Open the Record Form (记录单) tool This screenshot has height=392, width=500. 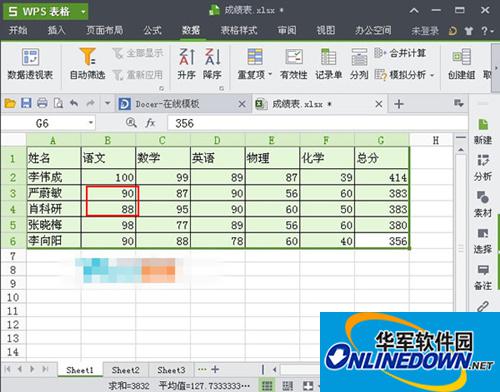(x=329, y=63)
